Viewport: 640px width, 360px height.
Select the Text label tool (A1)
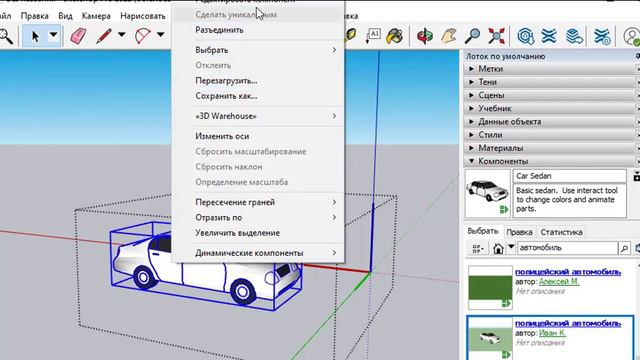(373, 36)
